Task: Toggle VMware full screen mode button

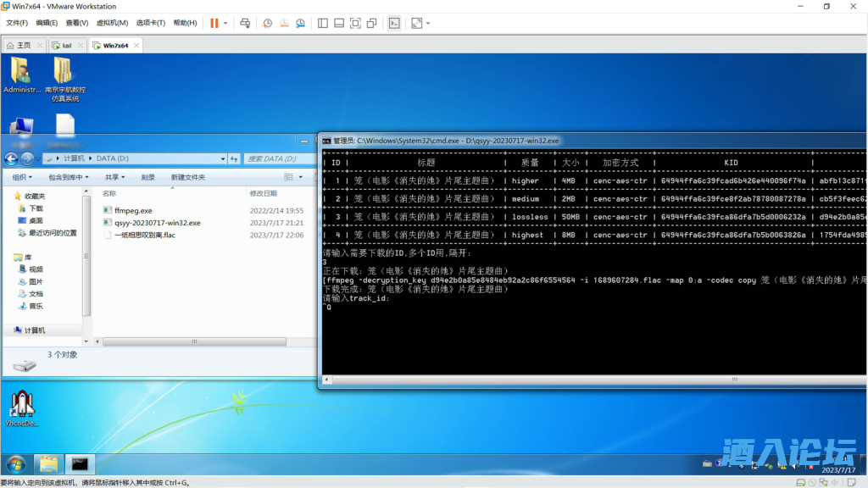Action: 355,23
